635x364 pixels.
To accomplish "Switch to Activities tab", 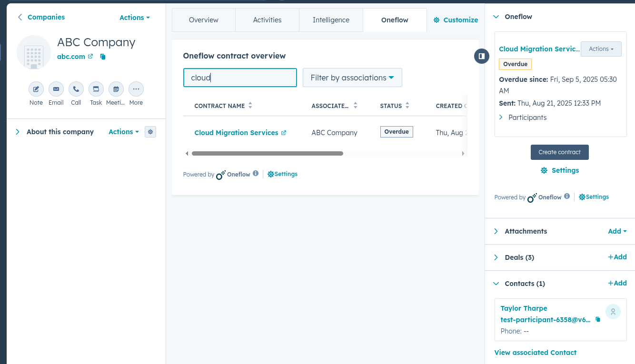I will click(268, 20).
